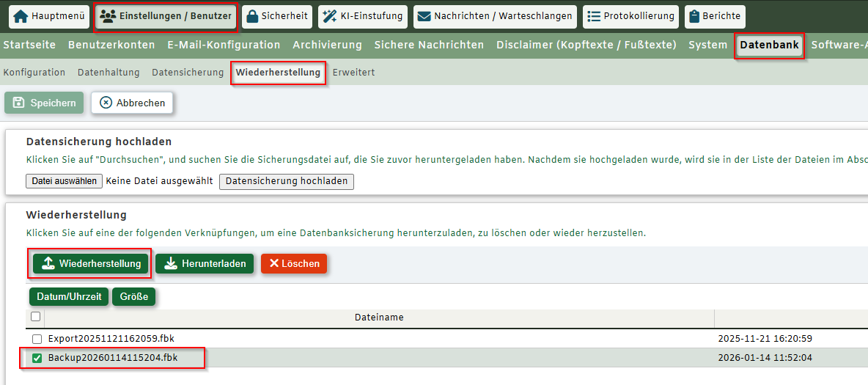Uncheck the Backup20260114115204.fbk checkbox
868x385 pixels.
(x=37, y=359)
